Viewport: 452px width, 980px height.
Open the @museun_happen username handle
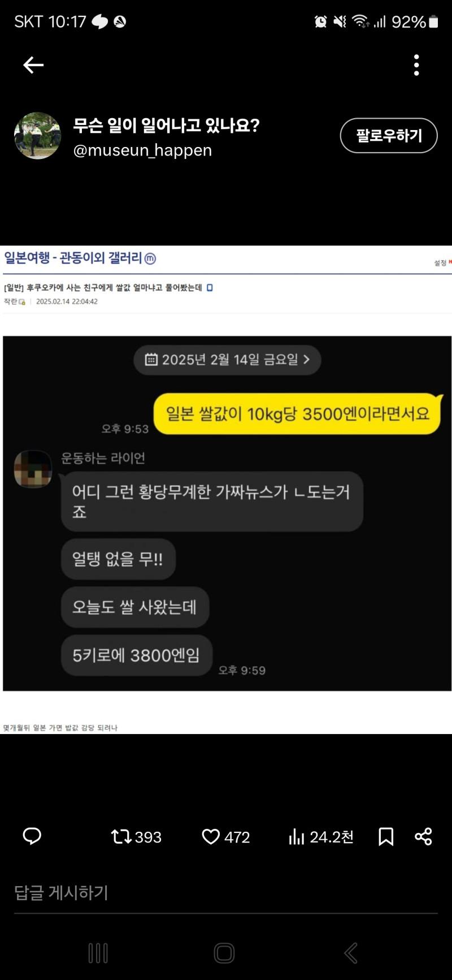[142, 150]
